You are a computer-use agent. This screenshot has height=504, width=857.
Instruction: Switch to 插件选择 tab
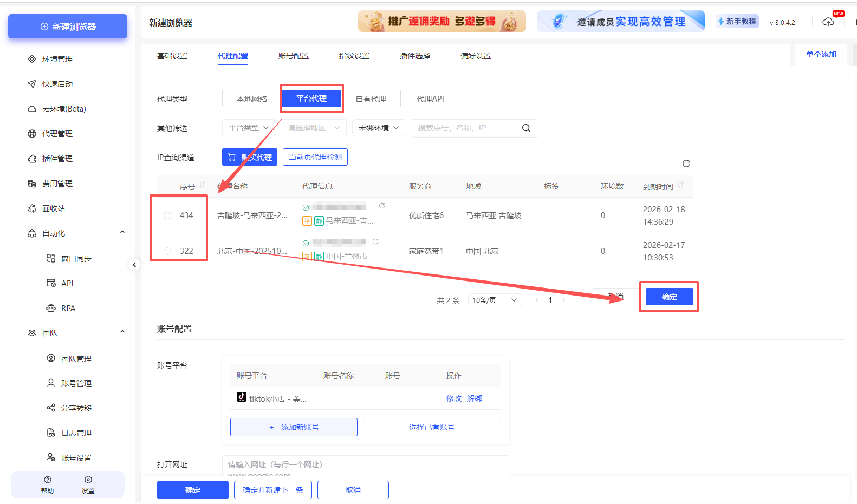pyautogui.click(x=415, y=56)
